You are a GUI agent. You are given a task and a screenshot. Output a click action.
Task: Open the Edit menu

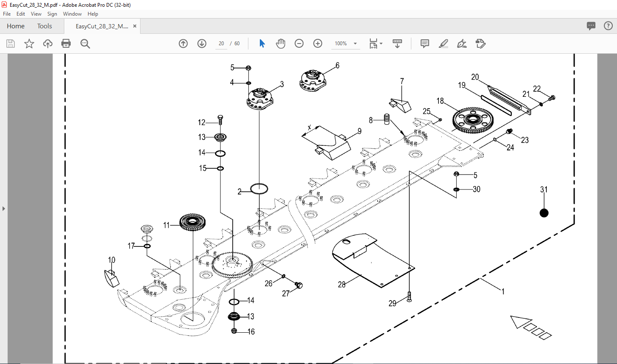(21, 14)
